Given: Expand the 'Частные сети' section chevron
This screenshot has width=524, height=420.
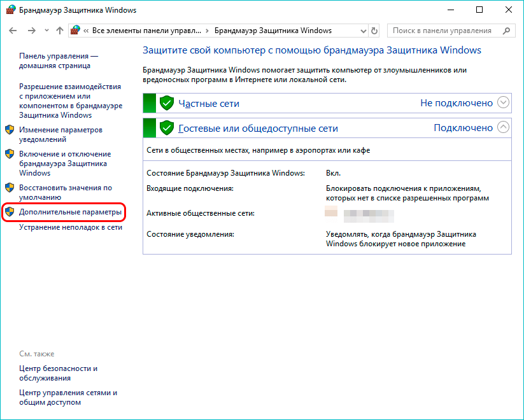Looking at the screenshot, I should coord(503,102).
